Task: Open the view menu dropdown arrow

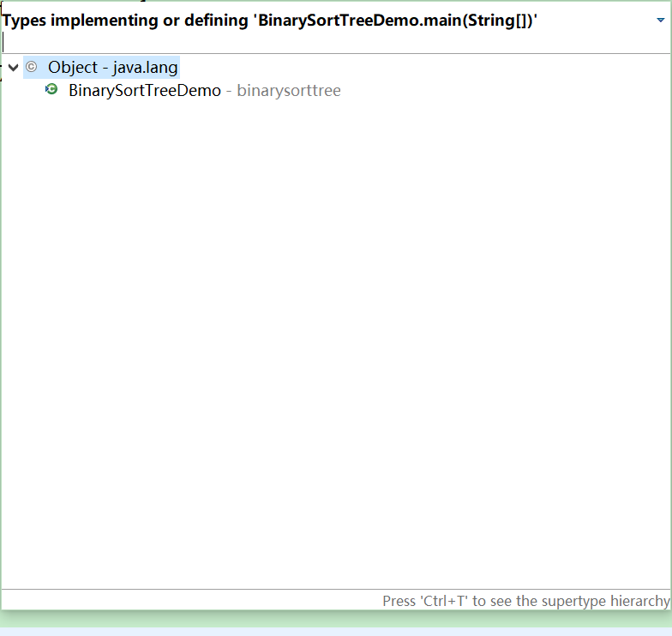Action: (x=660, y=20)
